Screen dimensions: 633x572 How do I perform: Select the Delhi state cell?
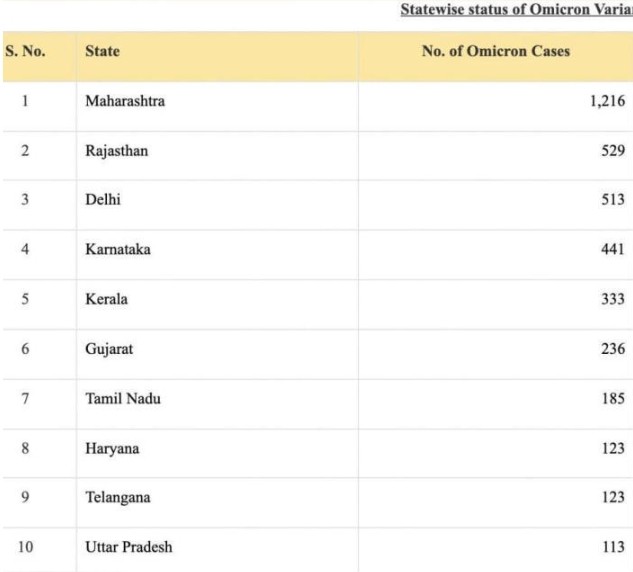click(103, 200)
